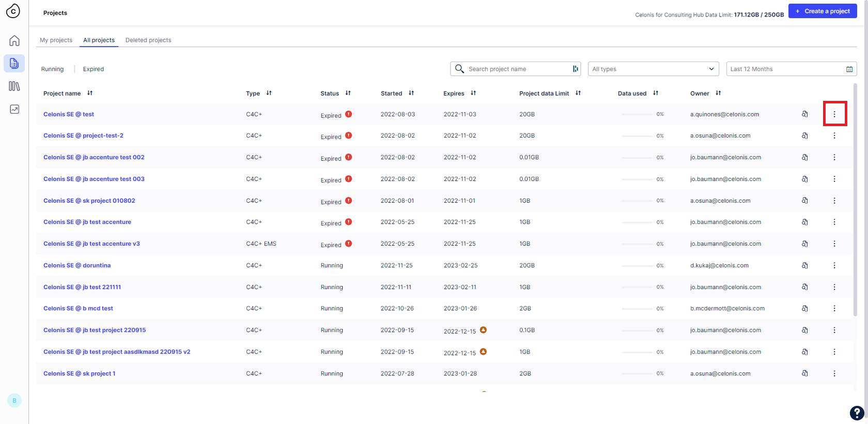Open more options for jb test accenture row
This screenshot has height=424, width=868.
[x=834, y=222]
